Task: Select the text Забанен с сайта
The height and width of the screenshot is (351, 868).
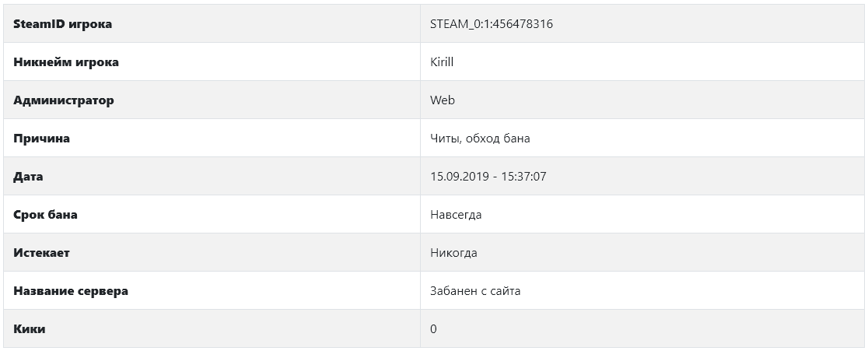Action: pos(475,290)
